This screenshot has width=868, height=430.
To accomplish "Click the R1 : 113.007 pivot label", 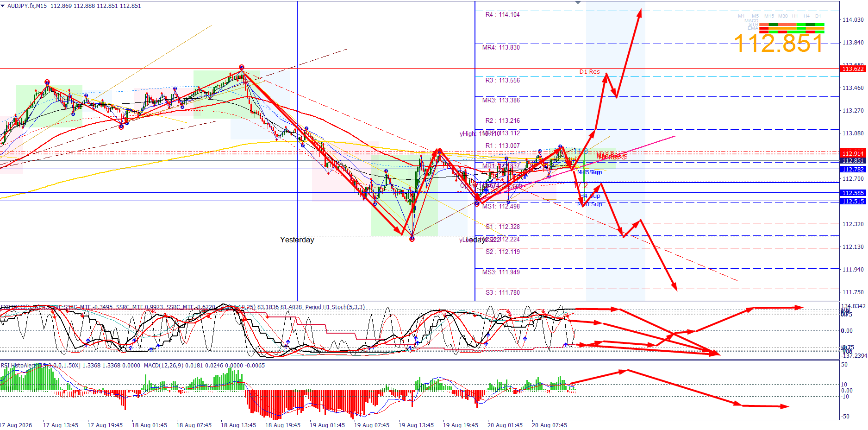I will 502,145.
